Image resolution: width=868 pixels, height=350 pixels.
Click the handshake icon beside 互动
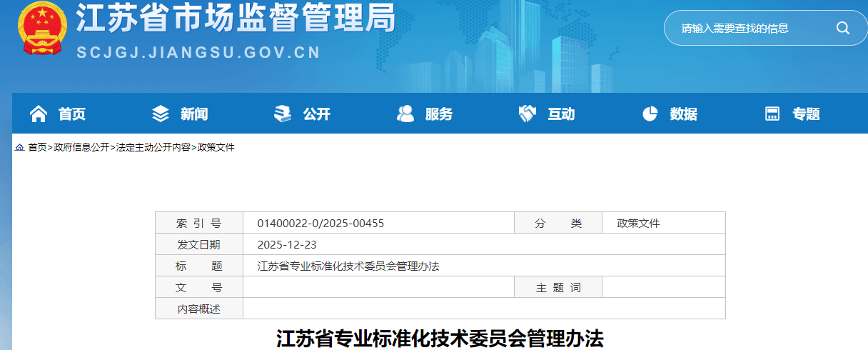pyautogui.click(x=528, y=114)
